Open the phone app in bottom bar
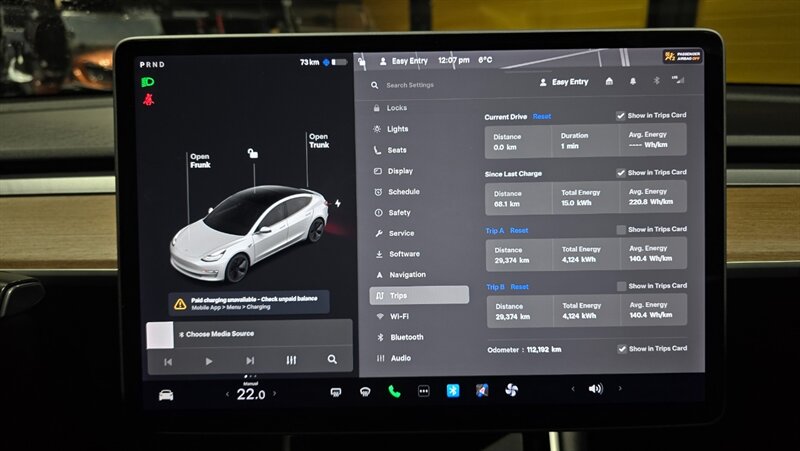 pos(394,391)
